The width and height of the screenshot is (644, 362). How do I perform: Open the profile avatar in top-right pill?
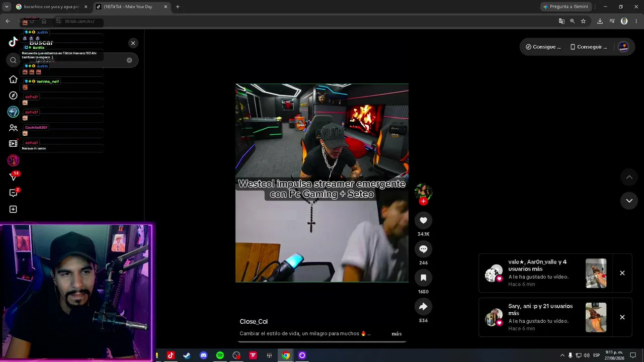pos(623,47)
